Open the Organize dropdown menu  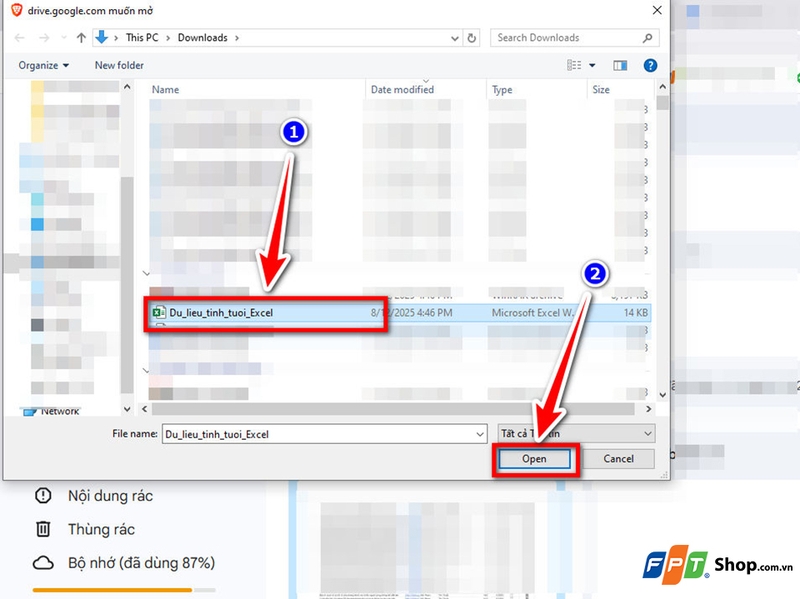[x=42, y=65]
